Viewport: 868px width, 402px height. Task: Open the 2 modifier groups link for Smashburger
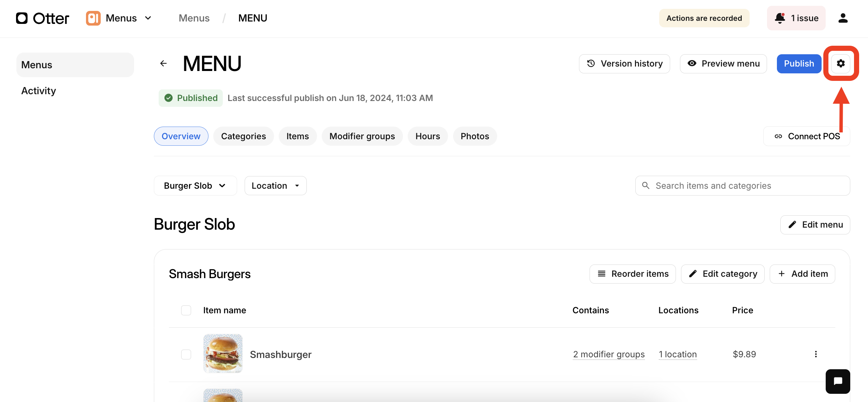click(609, 354)
